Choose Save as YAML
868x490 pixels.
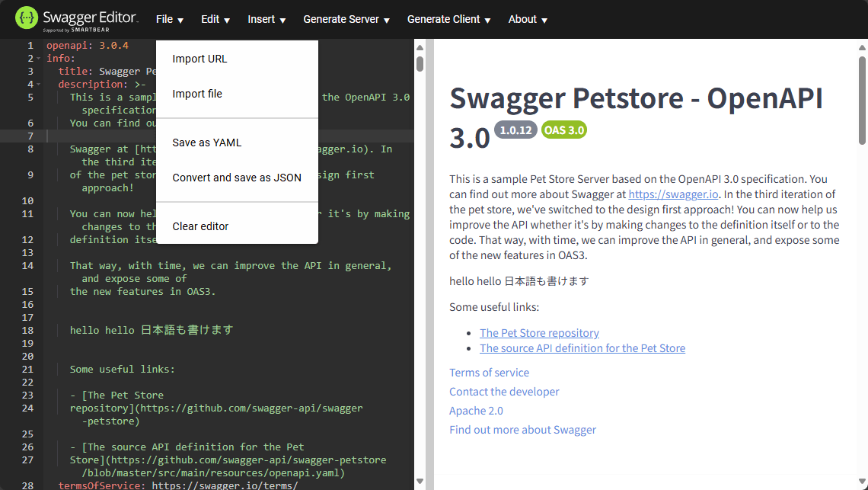207,143
